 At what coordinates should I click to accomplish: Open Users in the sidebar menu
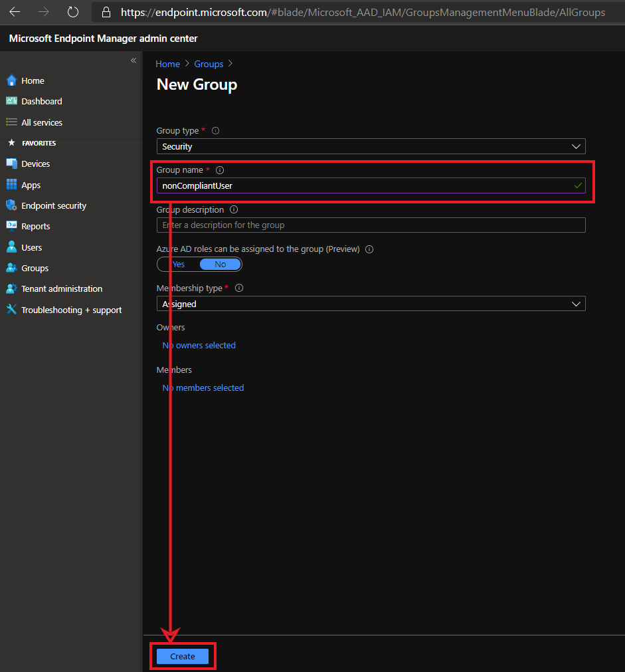[31, 247]
